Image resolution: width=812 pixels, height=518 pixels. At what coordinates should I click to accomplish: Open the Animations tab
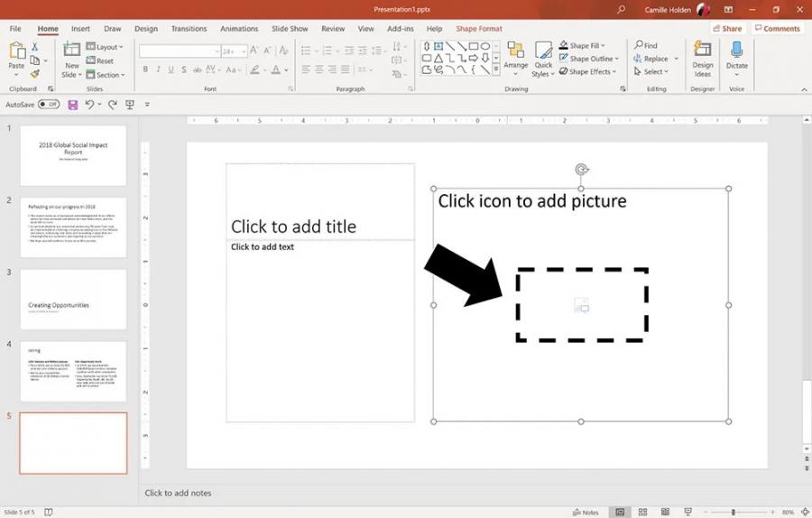point(239,29)
